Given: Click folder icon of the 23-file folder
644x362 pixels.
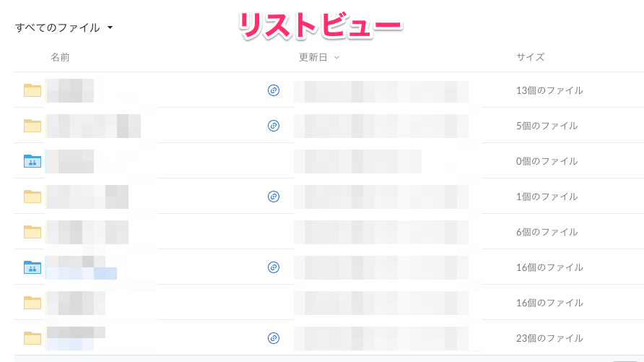Looking at the screenshot, I should [32, 338].
